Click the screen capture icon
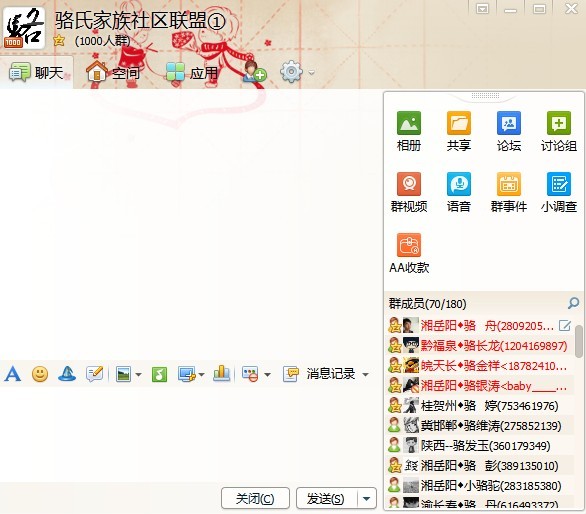This screenshot has width=586, height=514. tap(187, 374)
